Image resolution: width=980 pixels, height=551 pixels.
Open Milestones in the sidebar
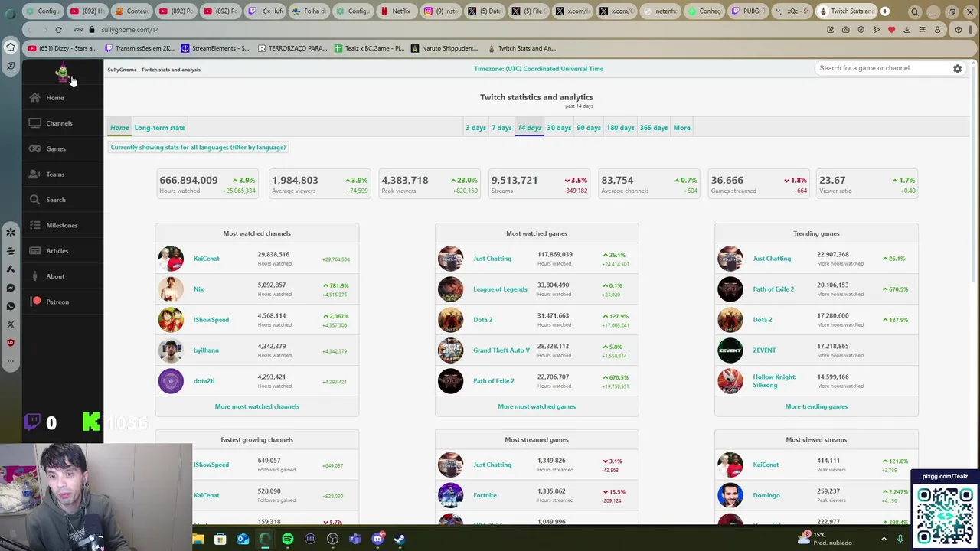[x=61, y=225]
